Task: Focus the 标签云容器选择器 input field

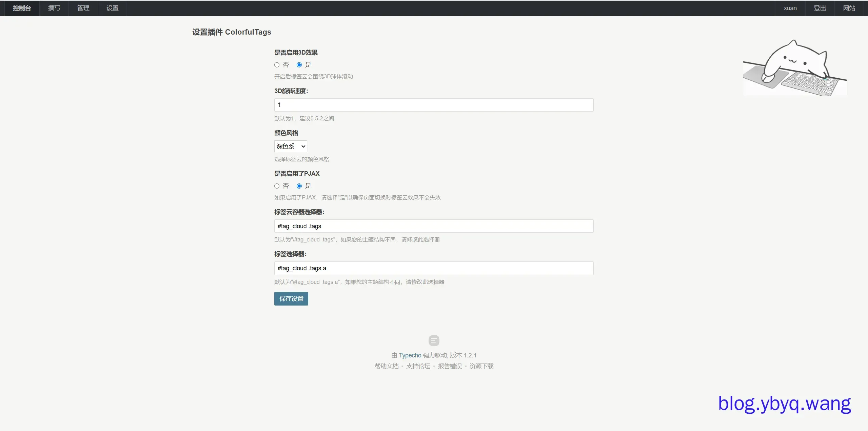Action: [x=434, y=226]
